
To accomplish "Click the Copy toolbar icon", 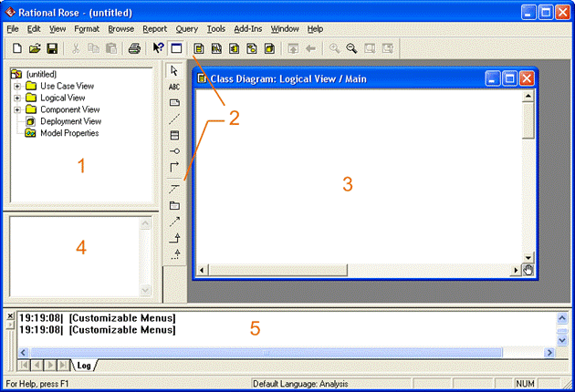I will coord(93,48).
